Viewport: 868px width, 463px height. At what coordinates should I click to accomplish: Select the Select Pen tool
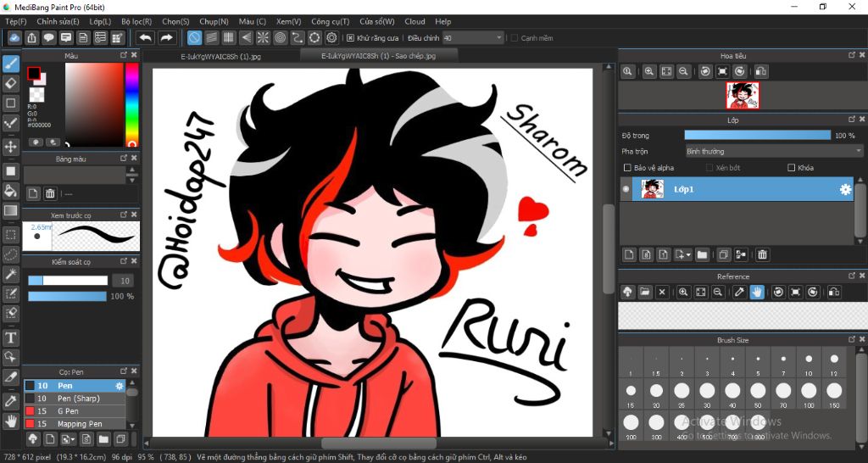[10, 293]
